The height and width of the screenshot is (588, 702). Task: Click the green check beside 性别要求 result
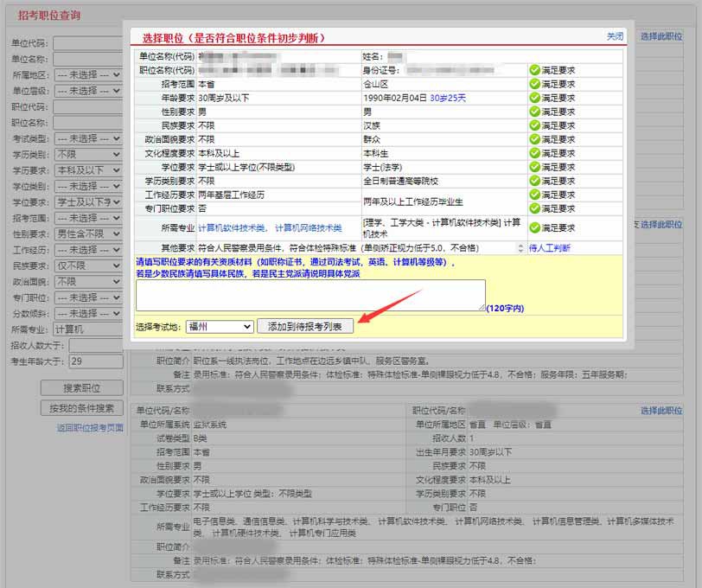tap(534, 112)
